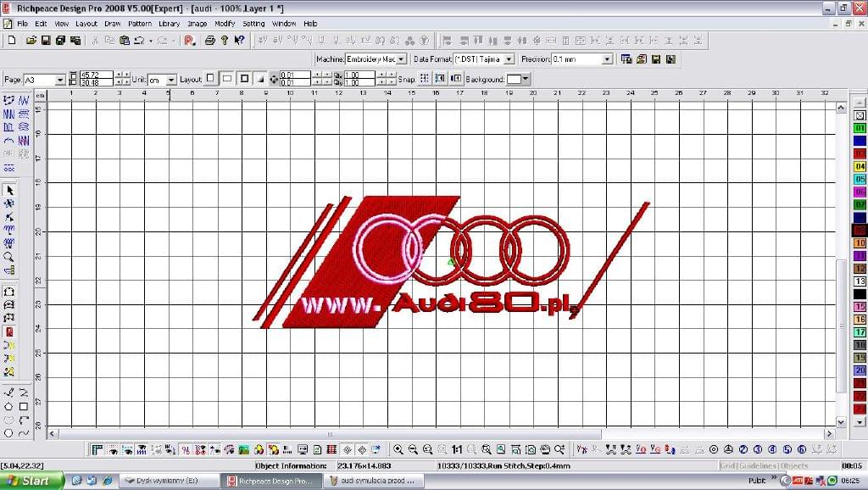Save the current design
Image resolution: width=868 pixels, height=490 pixels.
46,41
